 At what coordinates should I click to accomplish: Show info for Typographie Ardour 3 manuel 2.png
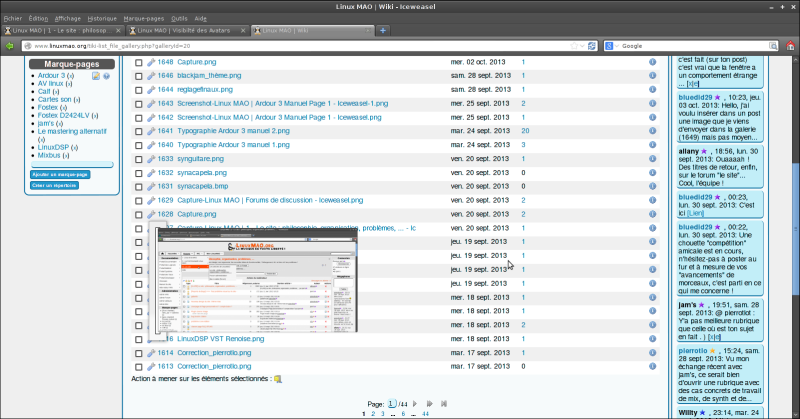(653, 131)
